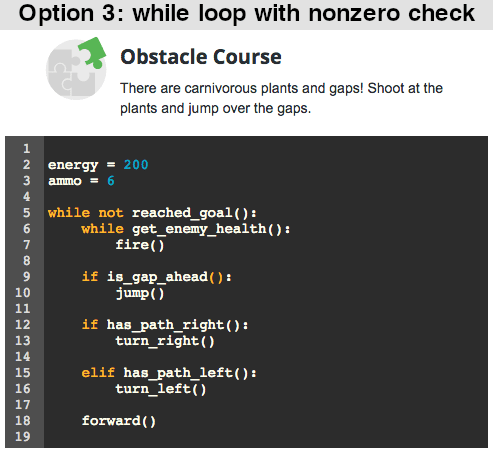Click the value 6 after ammo

[111, 181]
